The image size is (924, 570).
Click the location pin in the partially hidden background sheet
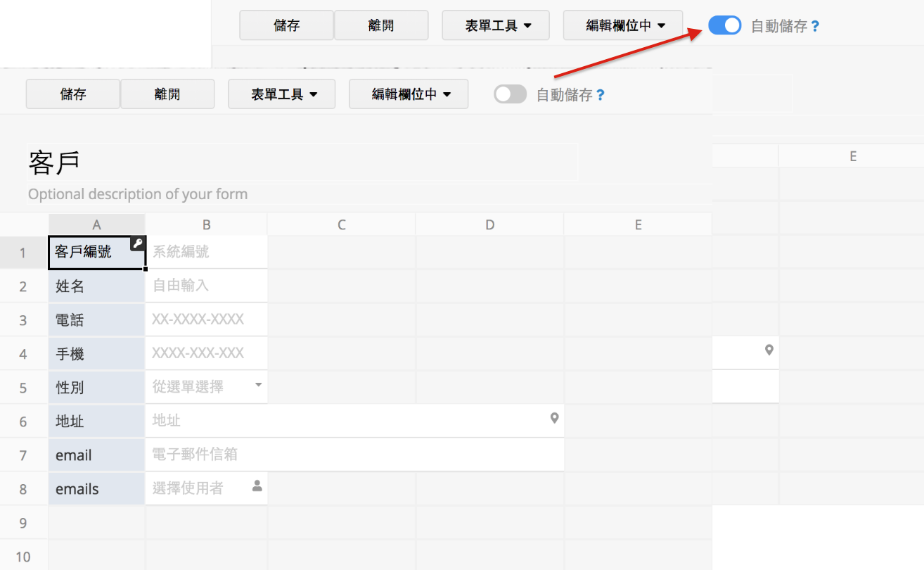[769, 350]
